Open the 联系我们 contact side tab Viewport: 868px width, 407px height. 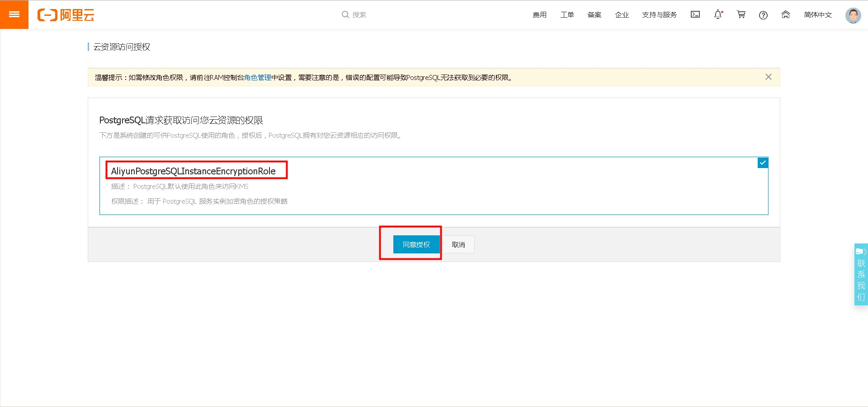pyautogui.click(x=861, y=275)
